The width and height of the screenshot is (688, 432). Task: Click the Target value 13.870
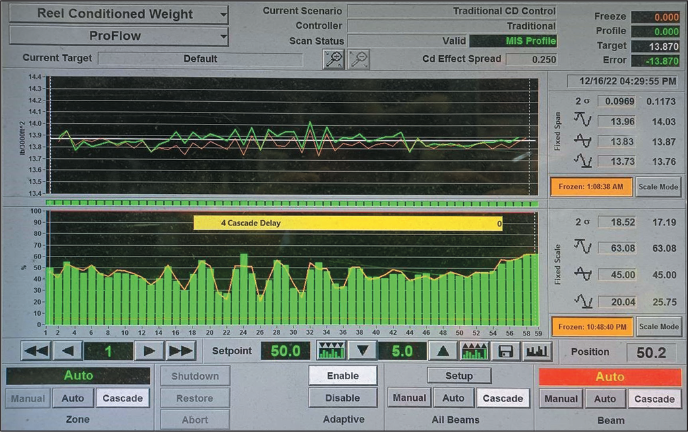(656, 46)
